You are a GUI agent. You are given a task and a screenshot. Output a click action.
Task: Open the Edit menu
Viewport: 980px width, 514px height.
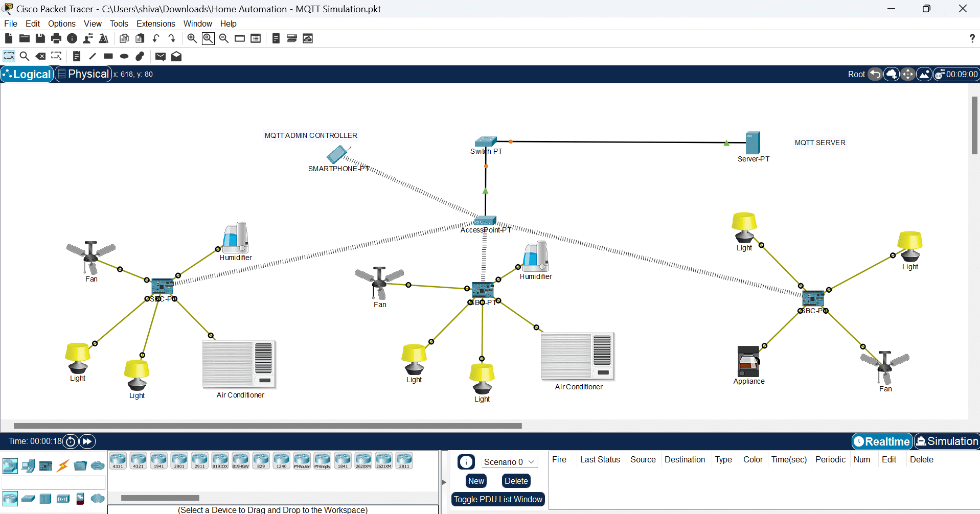[x=33, y=24]
